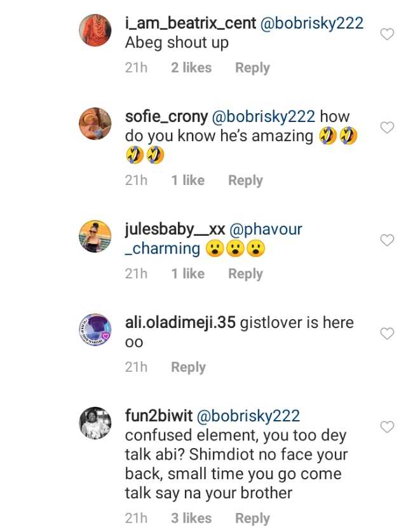This screenshot has width=420, height=532.
Task: Open fun2biwit's profile picture
Action: pos(95,422)
